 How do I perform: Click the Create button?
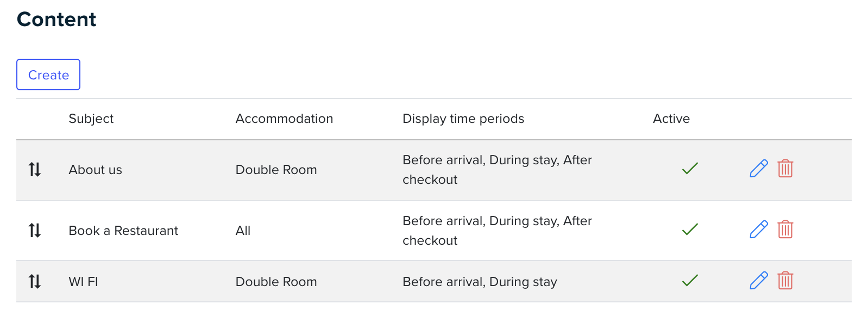(48, 75)
